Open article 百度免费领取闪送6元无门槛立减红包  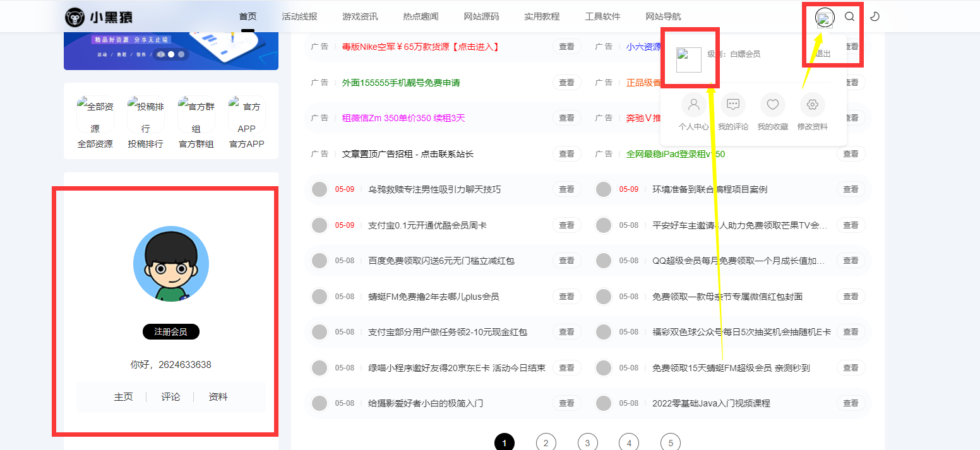tap(441, 261)
